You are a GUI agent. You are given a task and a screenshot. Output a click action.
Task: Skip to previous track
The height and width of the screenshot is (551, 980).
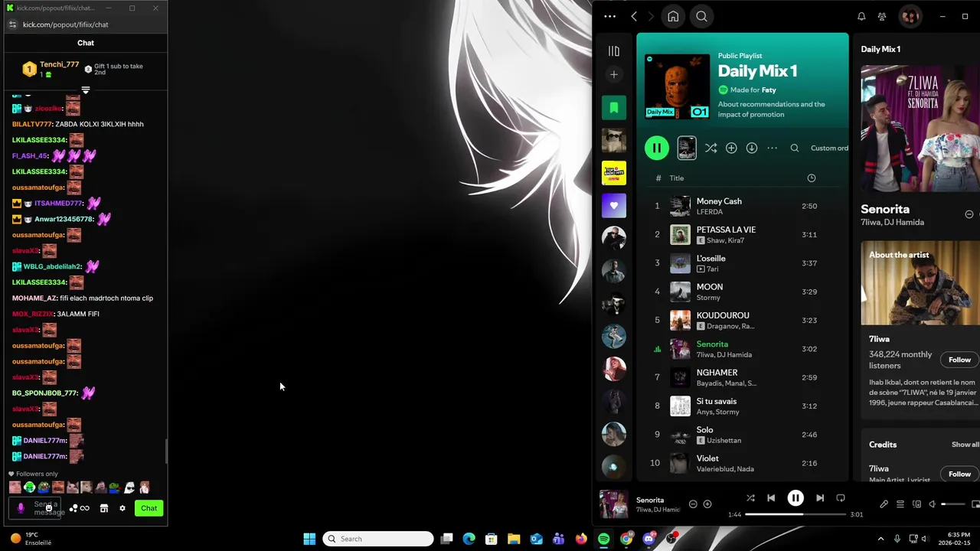click(771, 498)
